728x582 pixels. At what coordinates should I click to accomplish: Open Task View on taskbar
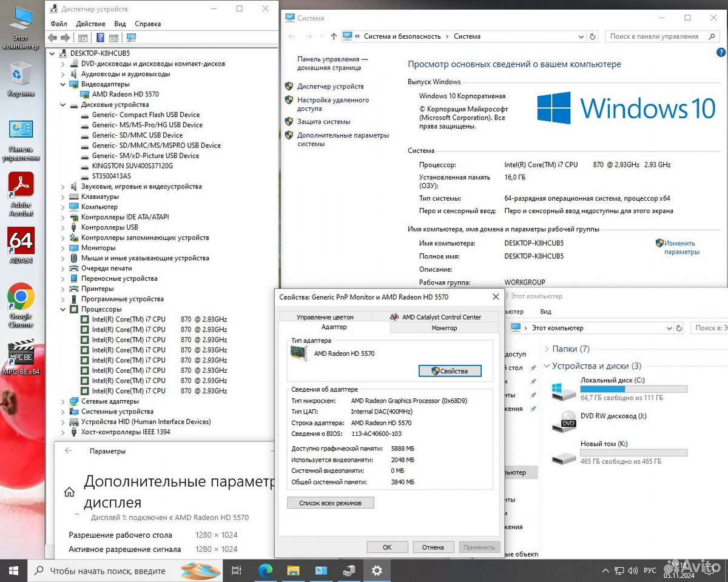[237, 570]
